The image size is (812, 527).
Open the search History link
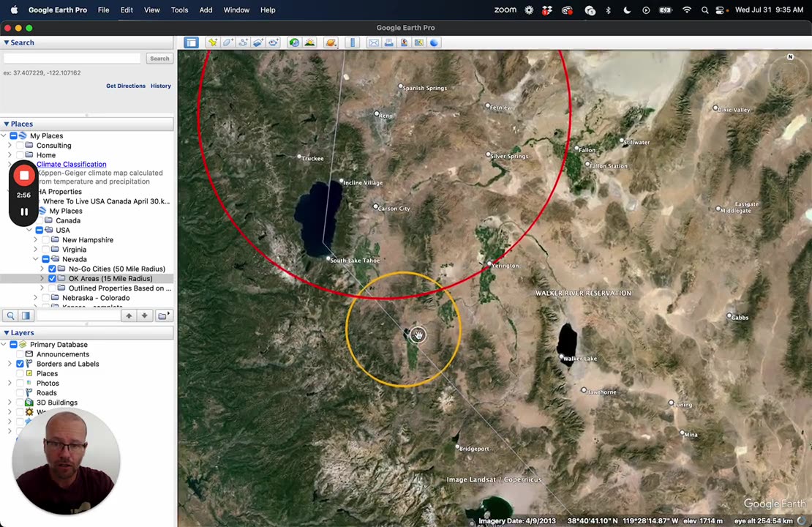pyautogui.click(x=160, y=86)
